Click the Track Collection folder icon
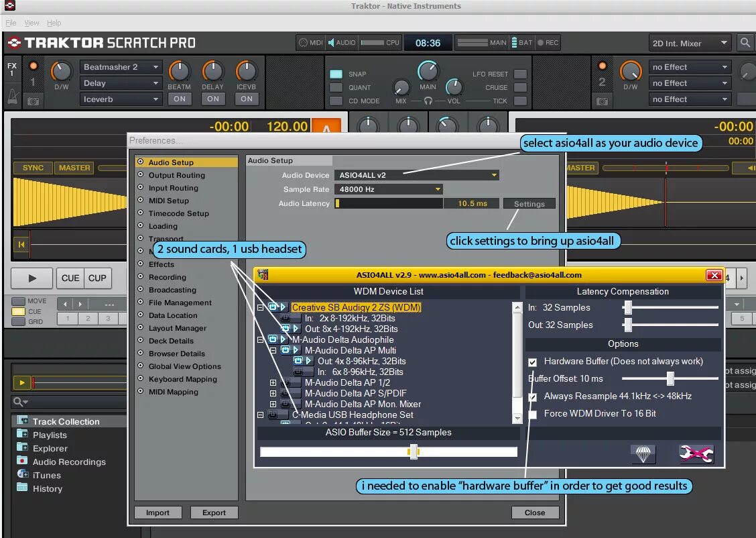Viewport: 756px width, 538px height. click(22, 420)
